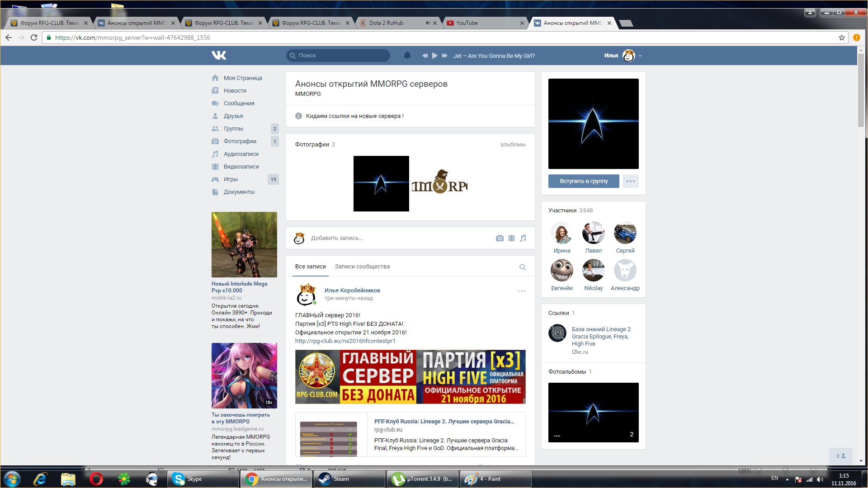The height and width of the screenshot is (488, 868).
Task: Open База знаний Lineage 2 link
Action: pos(601,337)
